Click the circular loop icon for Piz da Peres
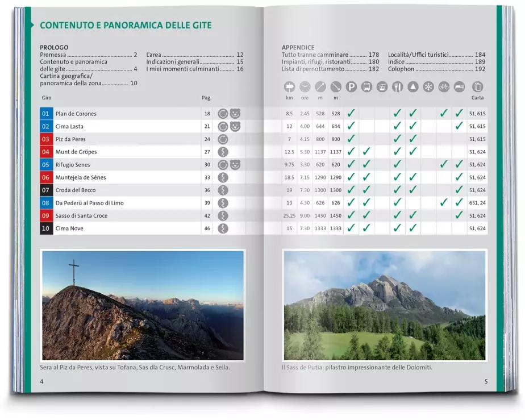525x420 pixels. (223, 139)
